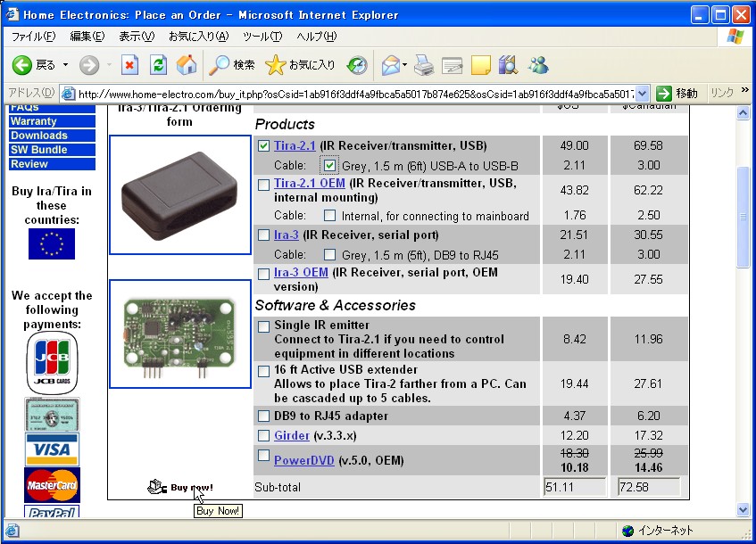
Task: Go to the Home page icon
Action: click(187, 65)
